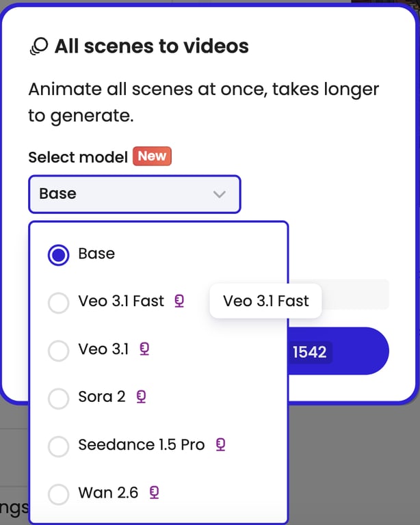Pick the Sora 2 radio button
The width and height of the screenshot is (420, 525).
point(58,398)
